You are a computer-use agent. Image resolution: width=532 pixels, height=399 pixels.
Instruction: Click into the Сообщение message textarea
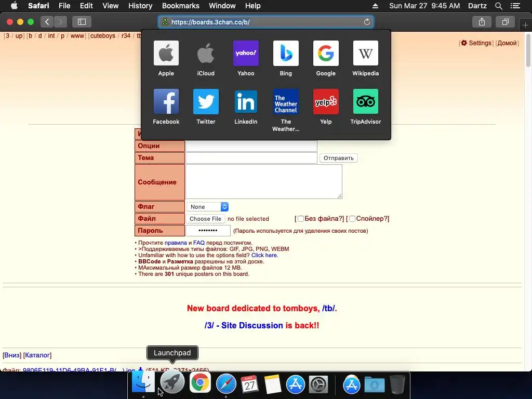tap(264, 182)
